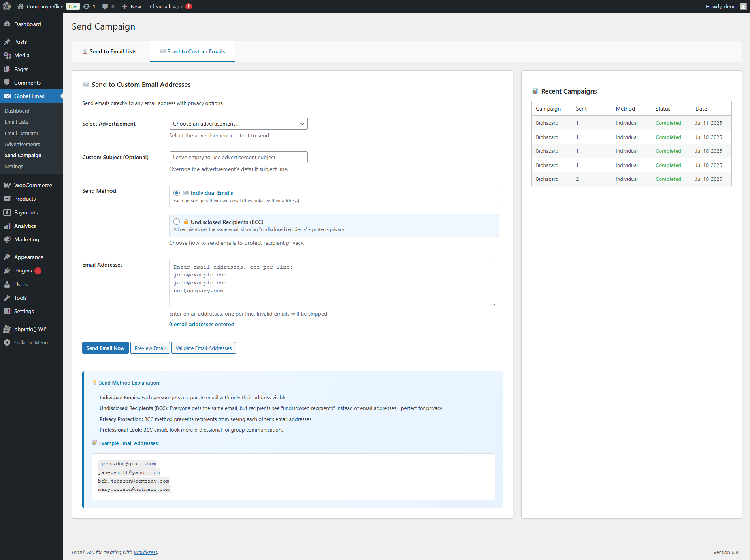750x560 pixels.
Task: Click the CleanTalk red alert icon
Action: [x=189, y=6]
